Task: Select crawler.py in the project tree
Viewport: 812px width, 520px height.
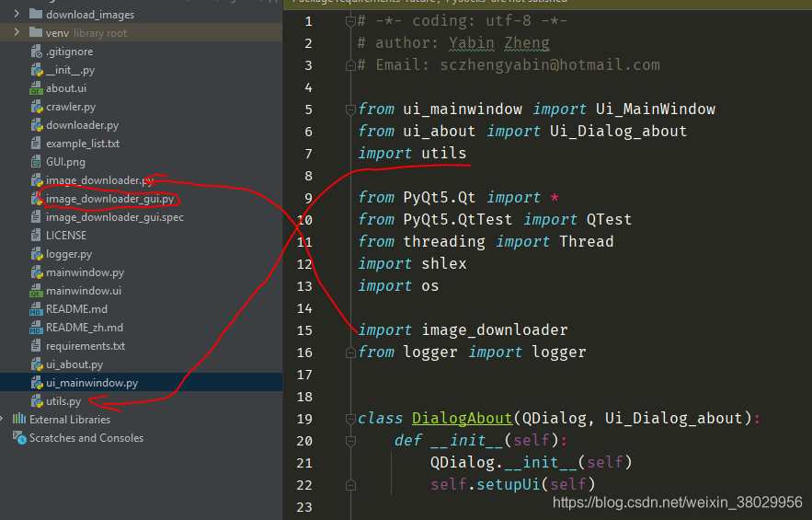Action: coord(71,107)
